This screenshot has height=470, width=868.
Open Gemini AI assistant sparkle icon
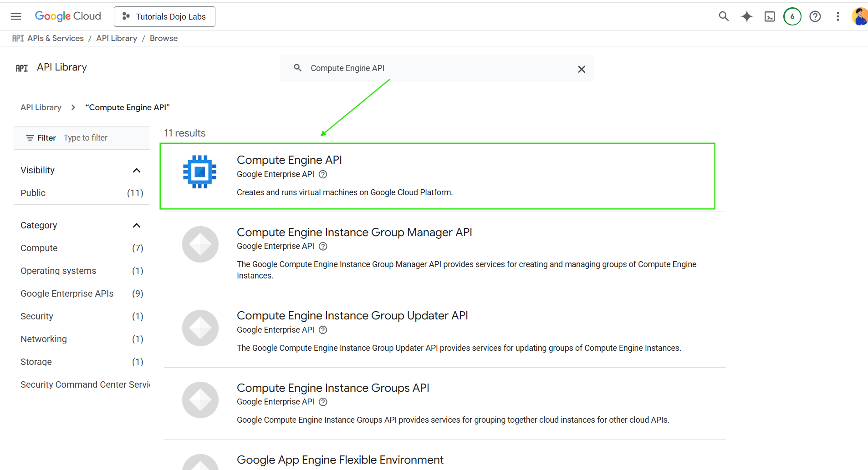tap(747, 16)
